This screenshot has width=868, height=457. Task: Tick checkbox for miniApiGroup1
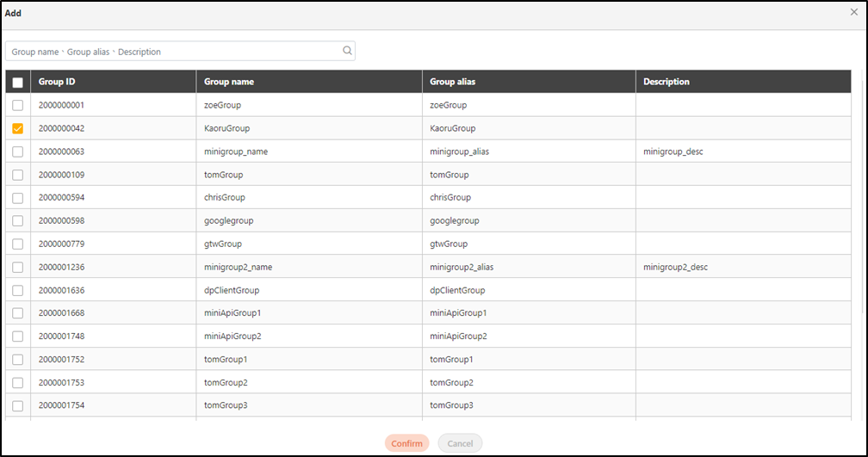click(18, 313)
